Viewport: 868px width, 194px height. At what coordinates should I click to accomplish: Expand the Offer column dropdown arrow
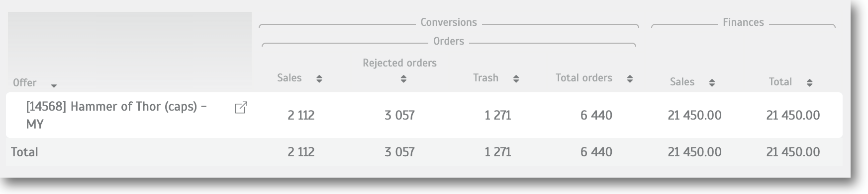(54, 86)
